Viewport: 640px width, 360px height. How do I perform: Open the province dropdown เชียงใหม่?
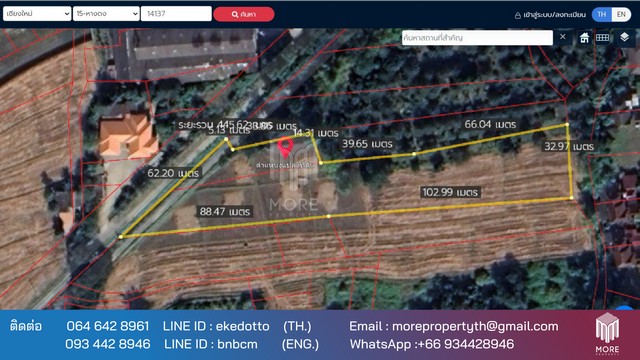coord(37,13)
